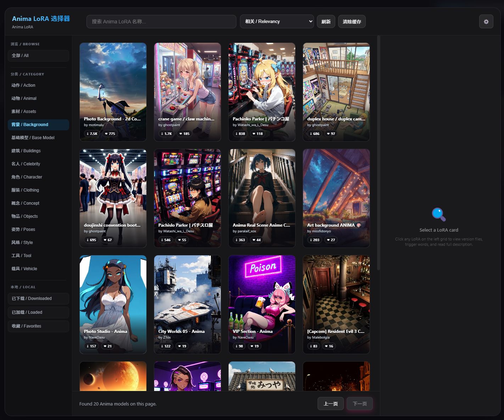Screen dimensions: 504x420
Task: Click download count 695 on doujinshi convention card
Action: (91, 240)
